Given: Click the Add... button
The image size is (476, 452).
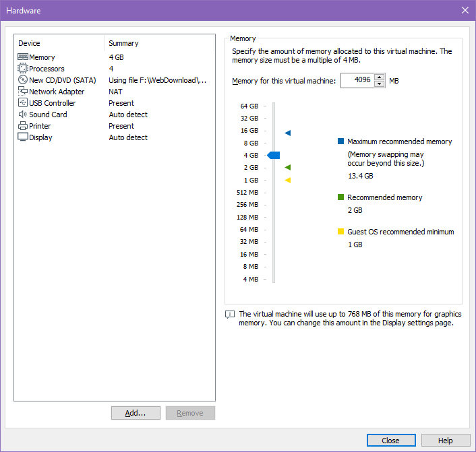Looking at the screenshot, I should point(136,413).
